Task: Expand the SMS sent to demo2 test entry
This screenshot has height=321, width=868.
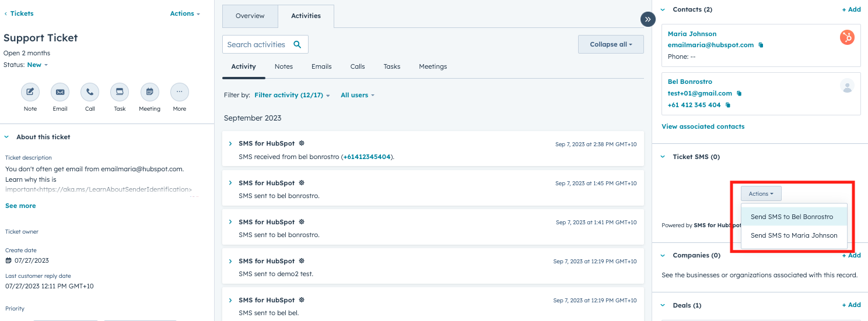Action: point(230,261)
